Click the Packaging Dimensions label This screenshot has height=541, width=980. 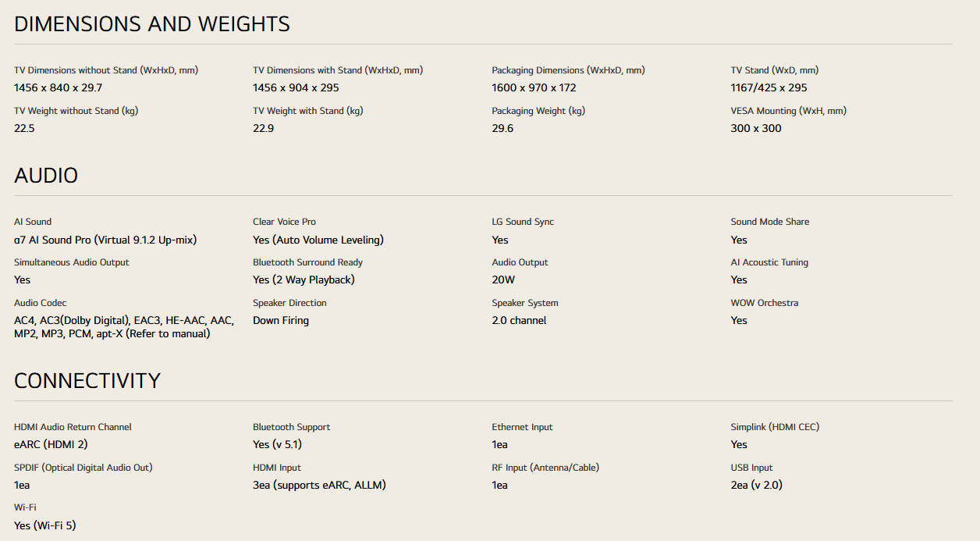568,70
